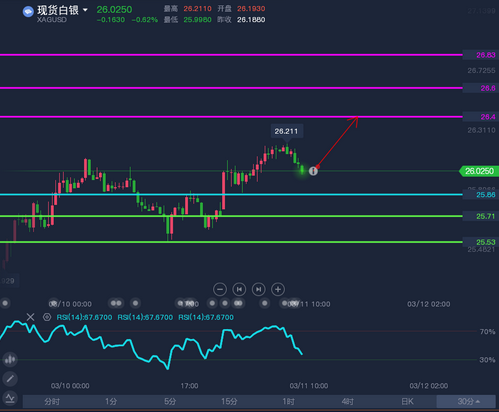Switch to the 分时 timeframe tab
This screenshot has height=412, width=499.
(52, 401)
